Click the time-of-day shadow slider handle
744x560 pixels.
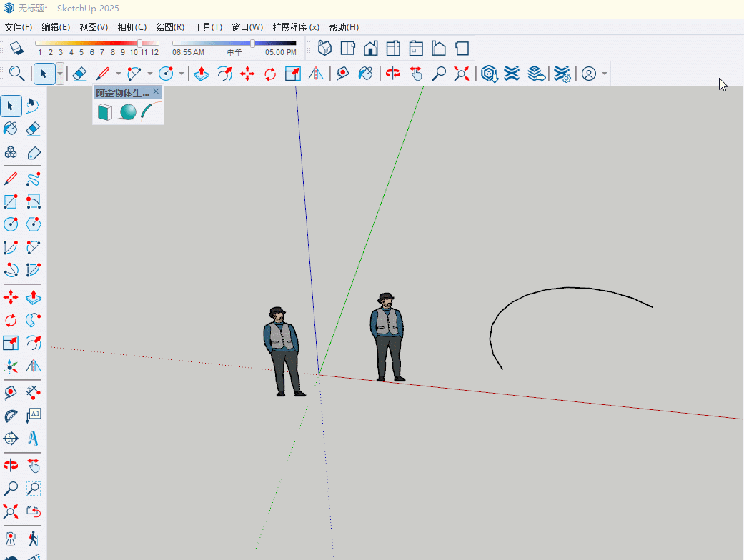(x=252, y=44)
